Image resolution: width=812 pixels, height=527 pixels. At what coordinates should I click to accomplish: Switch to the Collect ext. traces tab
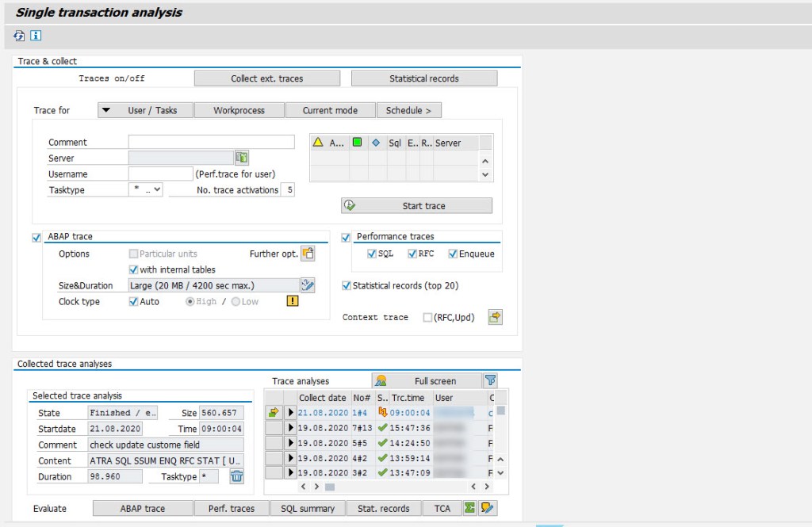(x=266, y=78)
